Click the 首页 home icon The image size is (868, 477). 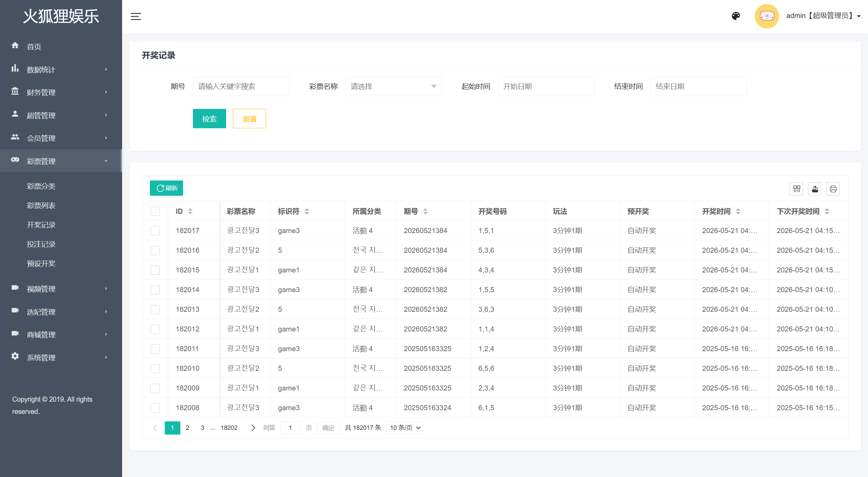15,45
